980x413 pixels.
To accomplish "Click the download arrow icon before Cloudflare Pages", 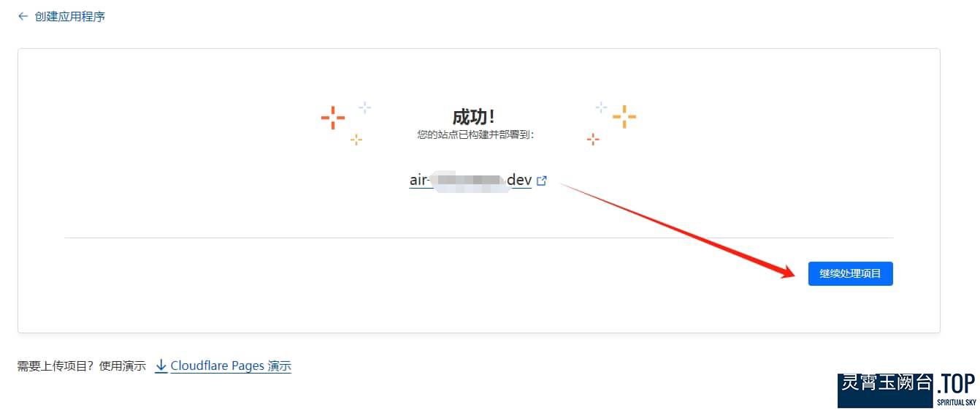I will click(x=161, y=365).
